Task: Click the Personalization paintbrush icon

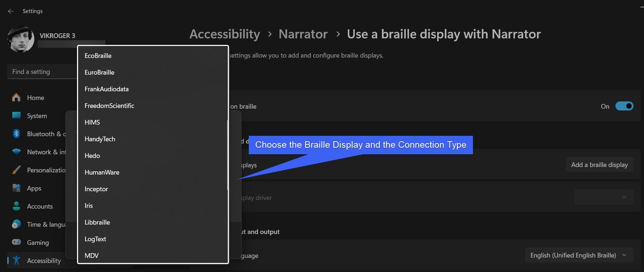Action: pyautogui.click(x=16, y=170)
